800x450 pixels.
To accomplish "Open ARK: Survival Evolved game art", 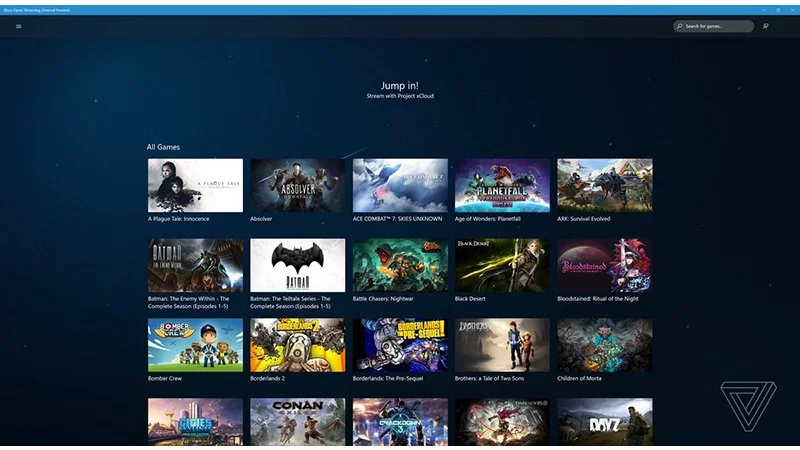I will tap(604, 185).
